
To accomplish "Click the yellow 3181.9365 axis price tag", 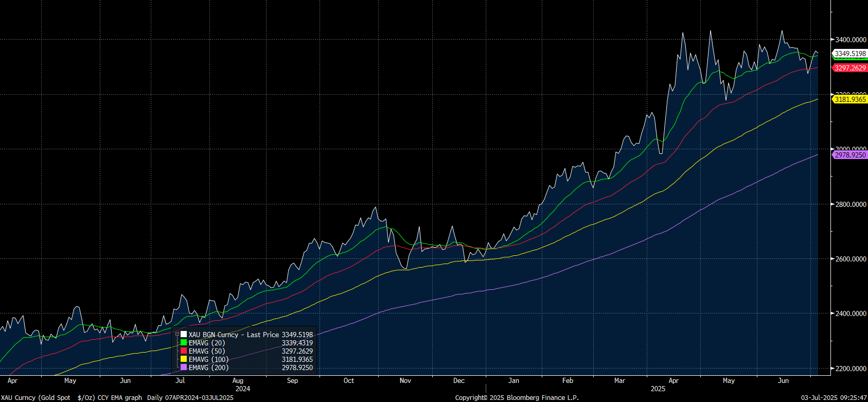I will (850, 99).
